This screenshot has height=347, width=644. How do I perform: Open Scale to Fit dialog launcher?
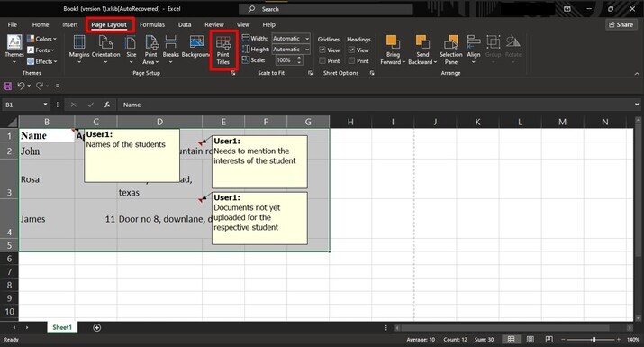[x=310, y=73]
